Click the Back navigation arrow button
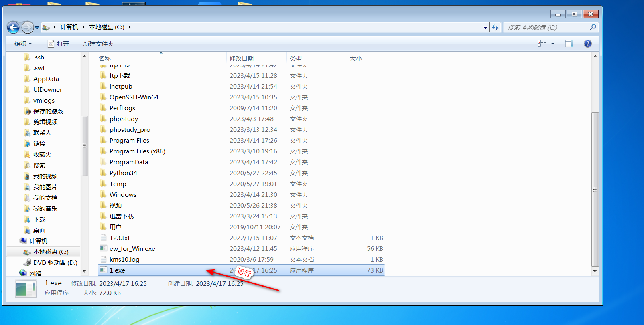Image resolution: width=644 pixels, height=325 pixels. click(13, 28)
